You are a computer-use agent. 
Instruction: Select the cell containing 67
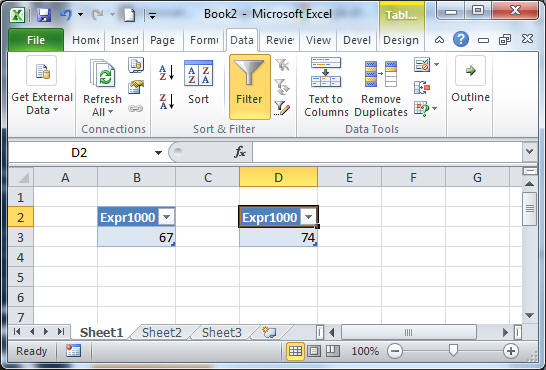136,237
